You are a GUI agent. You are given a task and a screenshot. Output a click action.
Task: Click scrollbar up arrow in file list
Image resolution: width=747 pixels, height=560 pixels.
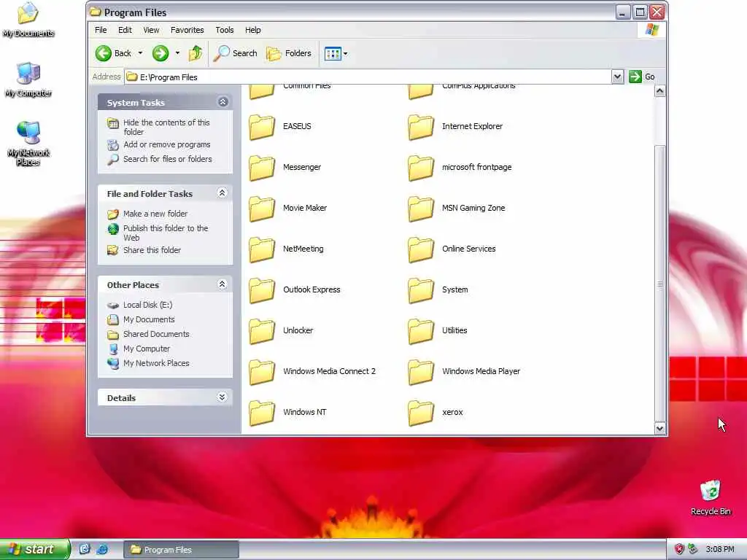click(x=659, y=91)
